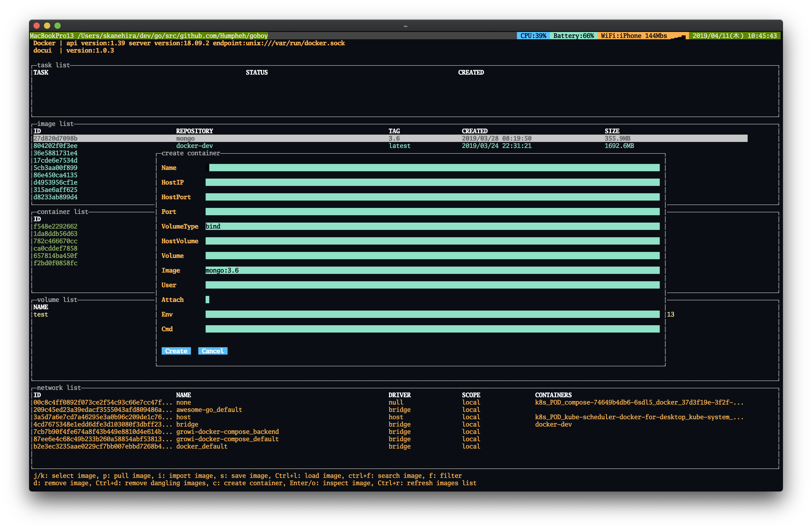The height and width of the screenshot is (530, 812).
Task: Click the green zoom window button
Action: 58,26
